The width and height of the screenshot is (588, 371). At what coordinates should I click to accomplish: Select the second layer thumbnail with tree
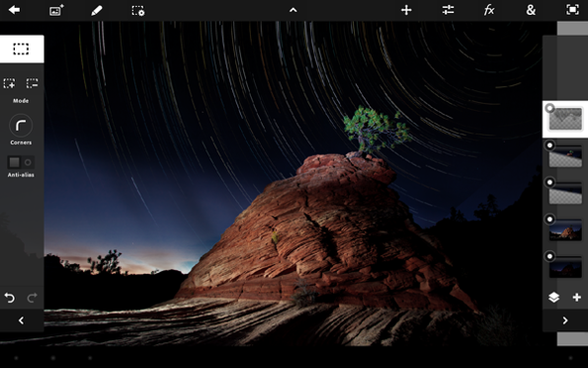click(x=565, y=156)
